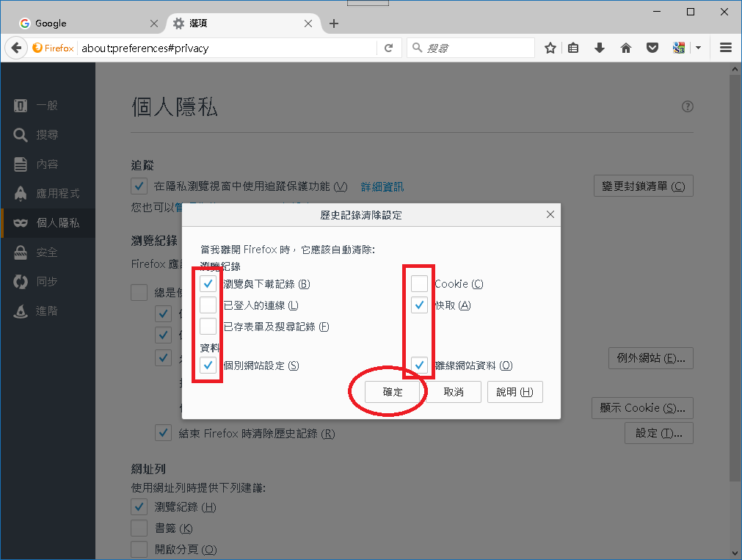Open the hamburger menu
The image size is (742, 560).
point(726,48)
